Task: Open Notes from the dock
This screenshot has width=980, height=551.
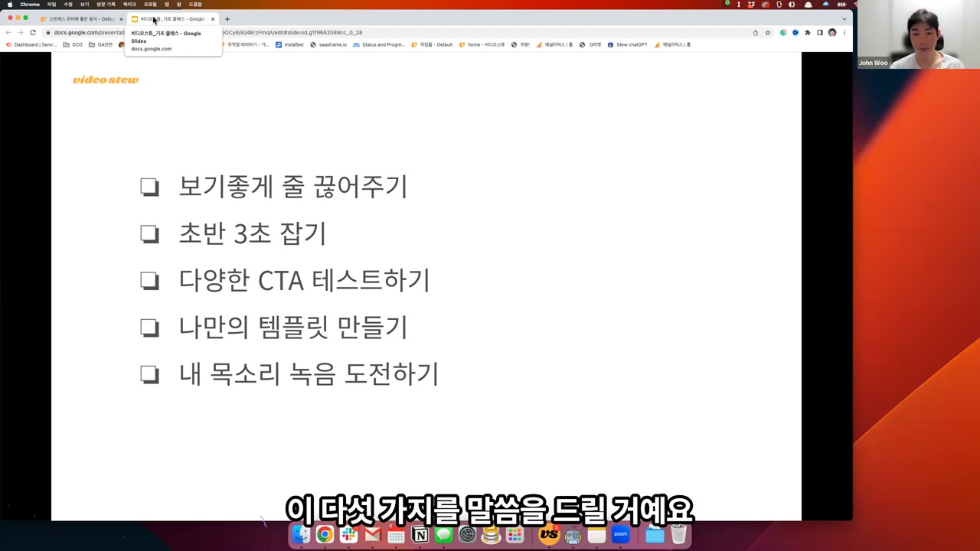Action: point(596,534)
